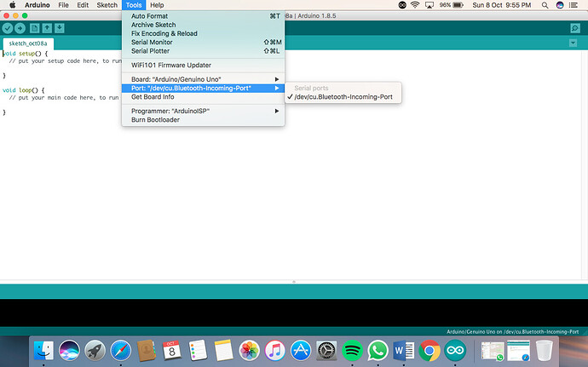Click the board status text in footer
Image resolution: width=588 pixels, height=367 pixels.
512,332
